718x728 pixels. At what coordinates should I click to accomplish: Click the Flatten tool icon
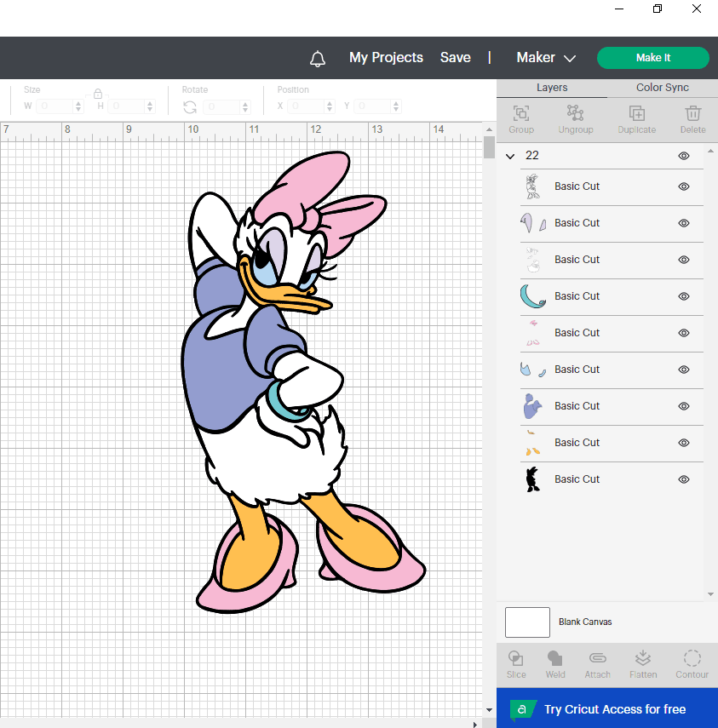(x=643, y=658)
